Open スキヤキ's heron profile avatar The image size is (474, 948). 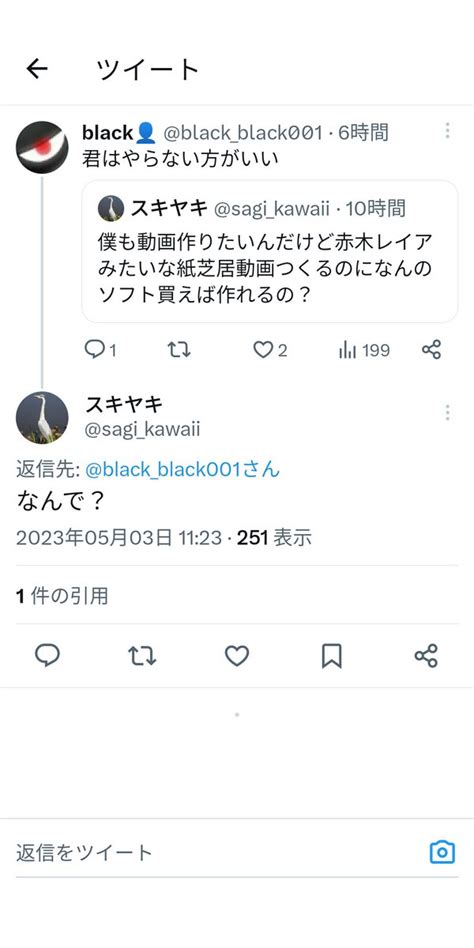coord(42,417)
